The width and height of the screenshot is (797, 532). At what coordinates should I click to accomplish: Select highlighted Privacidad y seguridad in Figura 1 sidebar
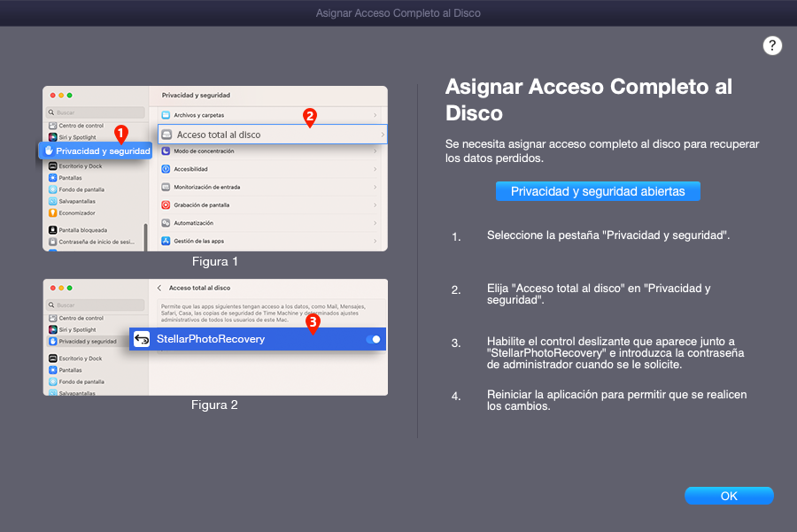[96, 151]
